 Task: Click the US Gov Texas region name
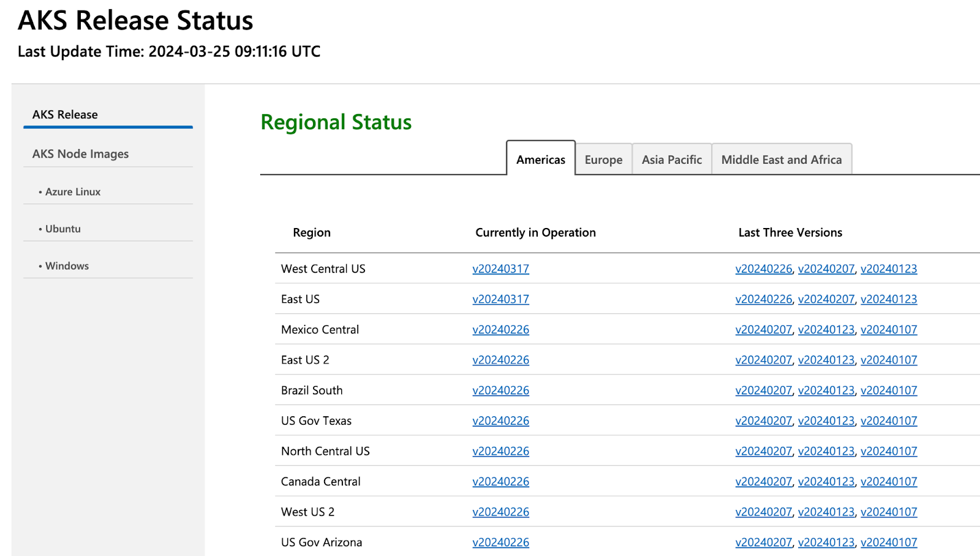316,421
